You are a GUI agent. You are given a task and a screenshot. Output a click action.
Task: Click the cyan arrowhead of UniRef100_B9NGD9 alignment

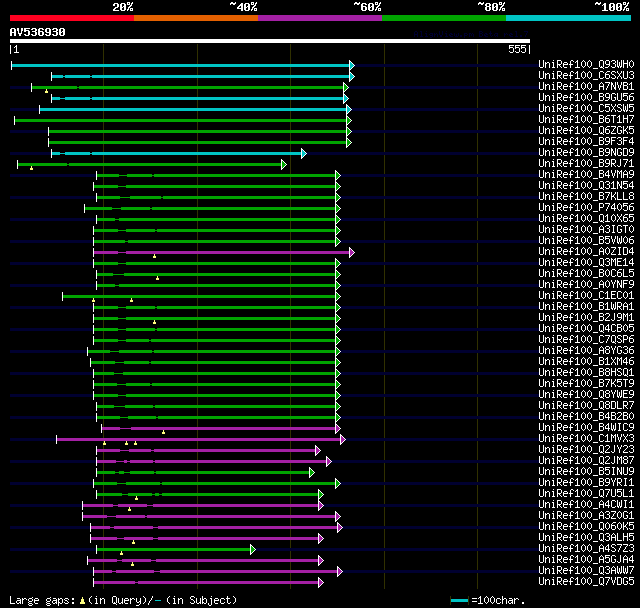pyautogui.click(x=304, y=153)
